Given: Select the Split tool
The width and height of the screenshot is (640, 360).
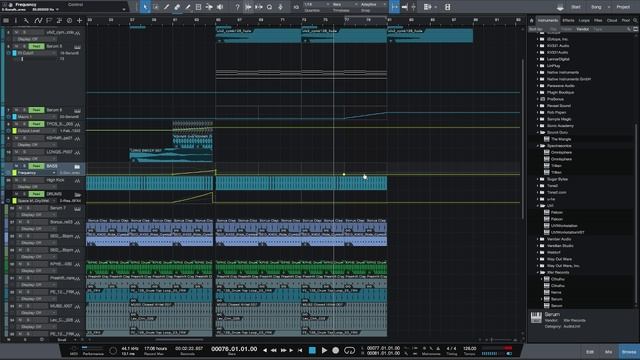Looking at the screenshot, I should pos(166,7).
